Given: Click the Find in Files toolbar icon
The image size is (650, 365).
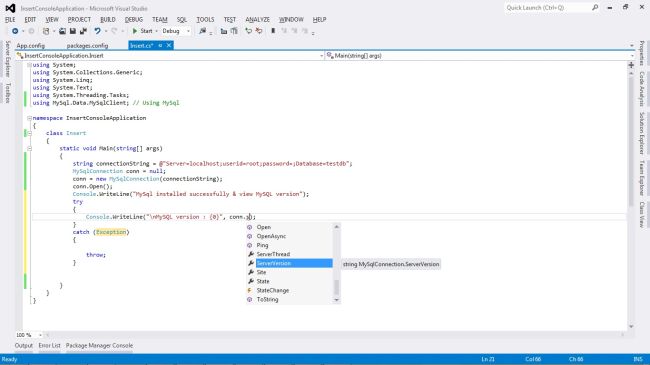Looking at the screenshot, I should 203,31.
